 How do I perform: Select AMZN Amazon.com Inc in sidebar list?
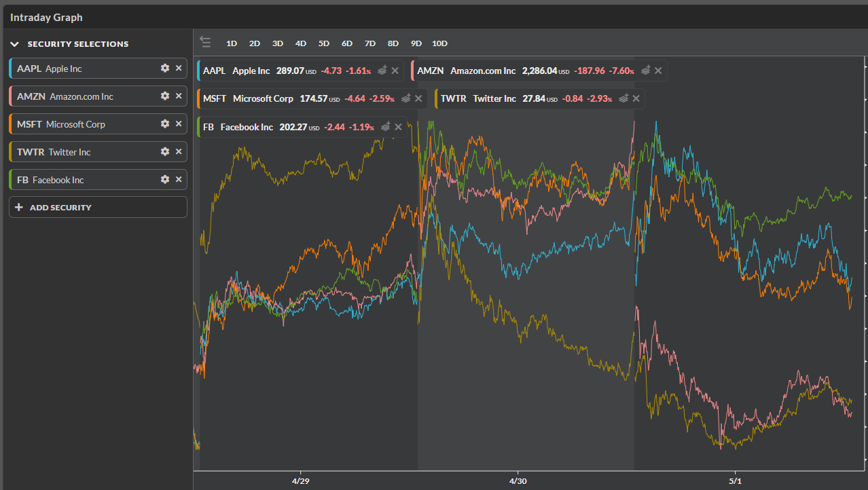(x=82, y=96)
